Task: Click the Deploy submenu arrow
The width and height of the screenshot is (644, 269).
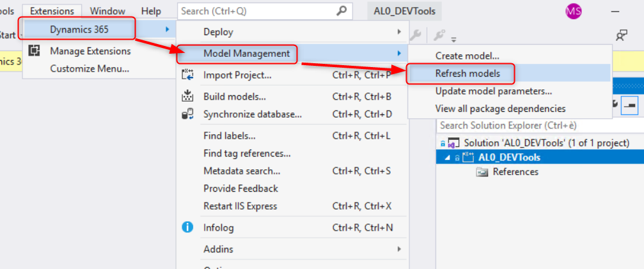Action: [x=399, y=32]
